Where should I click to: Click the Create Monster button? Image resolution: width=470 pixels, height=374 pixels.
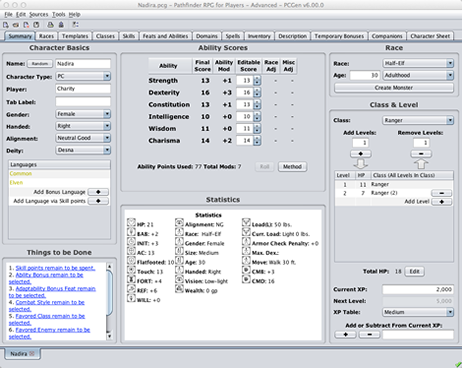click(394, 88)
